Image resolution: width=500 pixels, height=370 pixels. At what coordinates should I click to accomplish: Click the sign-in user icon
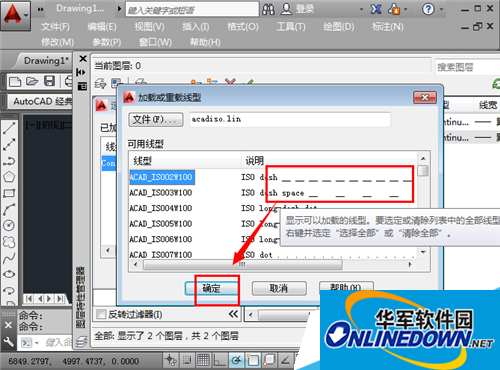[x=286, y=9]
